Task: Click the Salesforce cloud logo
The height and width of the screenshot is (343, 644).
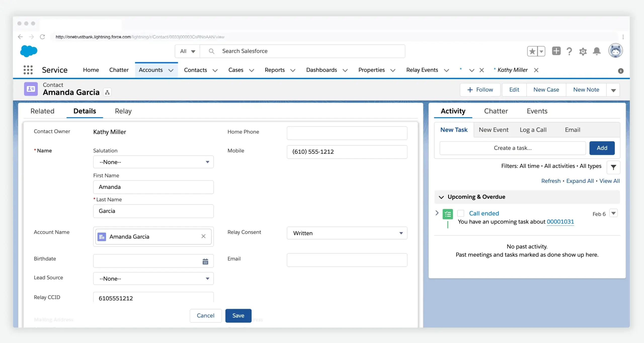Action: tap(29, 51)
